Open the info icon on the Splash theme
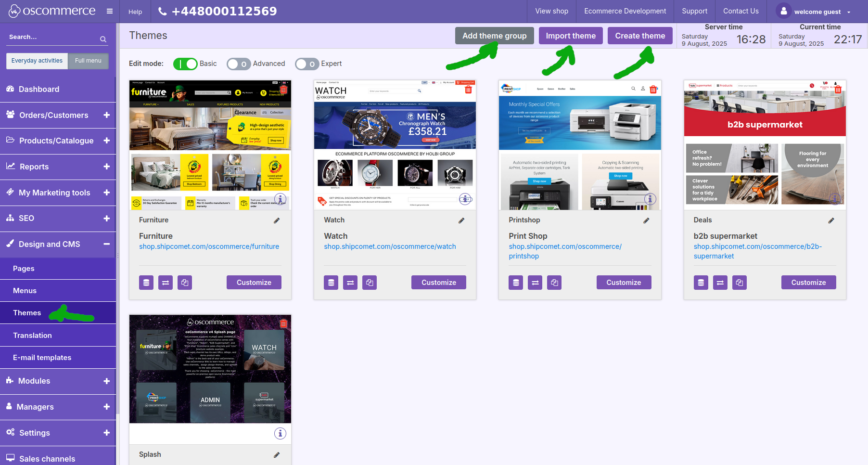The height and width of the screenshot is (465, 868). (x=280, y=433)
